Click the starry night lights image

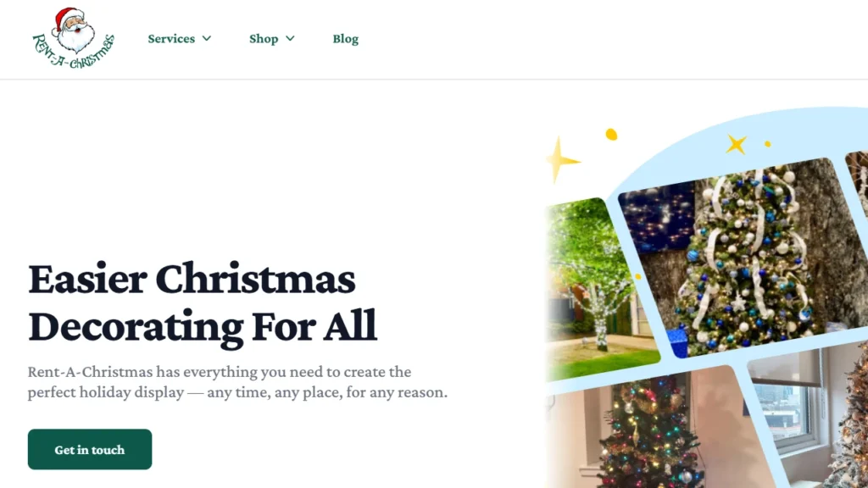653,220
